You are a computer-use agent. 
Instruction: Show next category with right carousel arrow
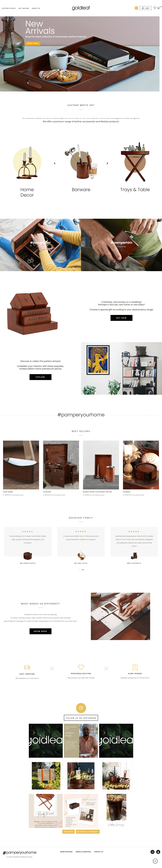(x=107, y=163)
